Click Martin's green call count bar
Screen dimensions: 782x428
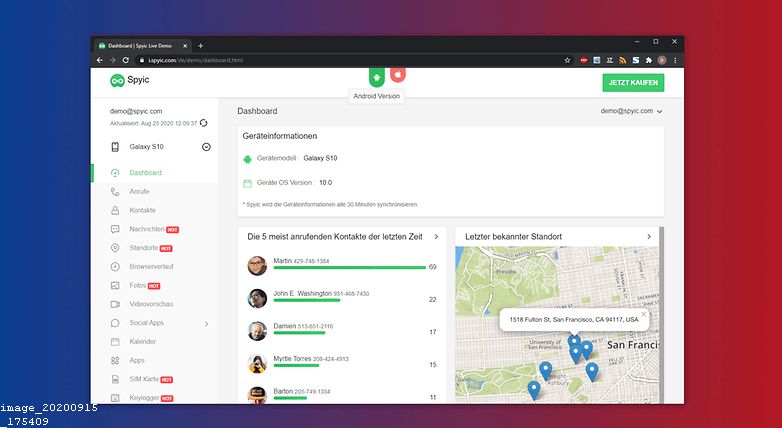(349, 268)
